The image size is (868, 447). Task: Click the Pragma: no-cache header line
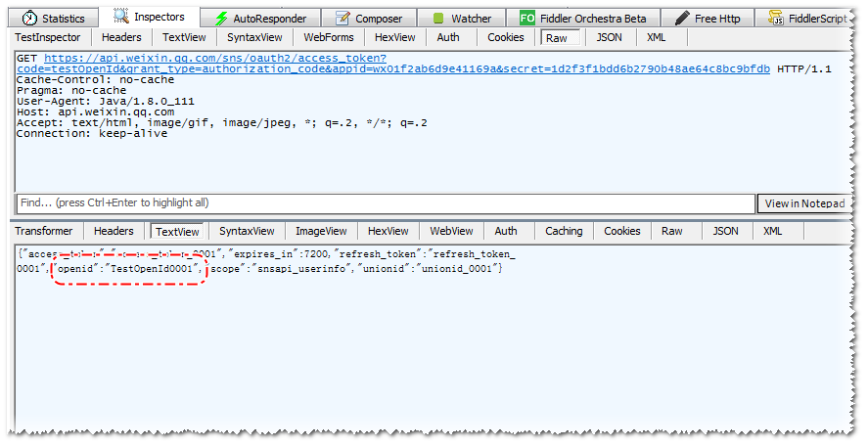(x=71, y=90)
